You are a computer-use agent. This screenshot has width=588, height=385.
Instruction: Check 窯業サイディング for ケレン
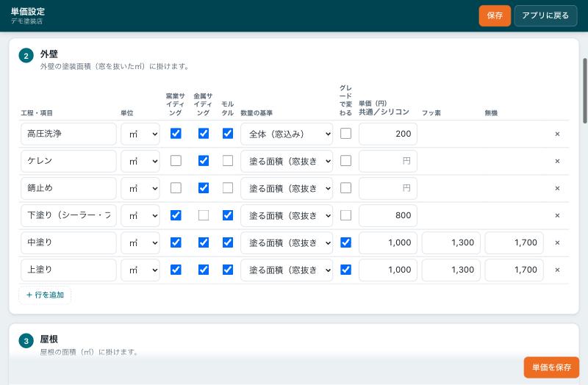[176, 161]
